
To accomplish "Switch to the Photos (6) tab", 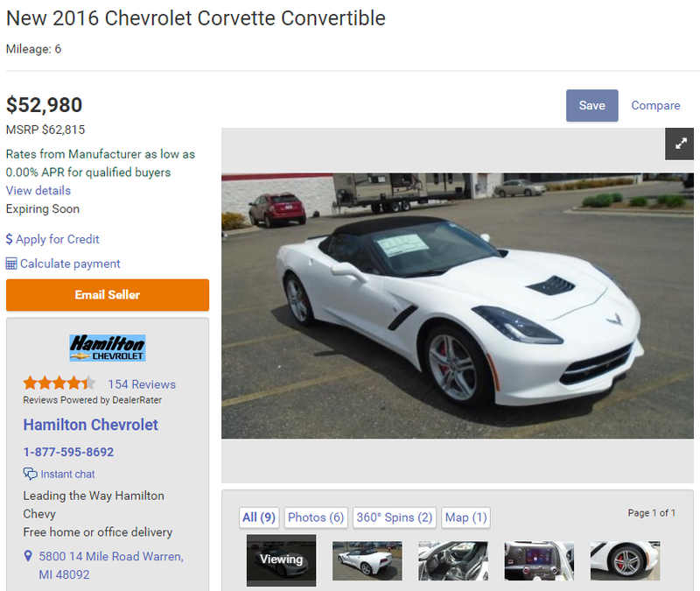I will [316, 517].
